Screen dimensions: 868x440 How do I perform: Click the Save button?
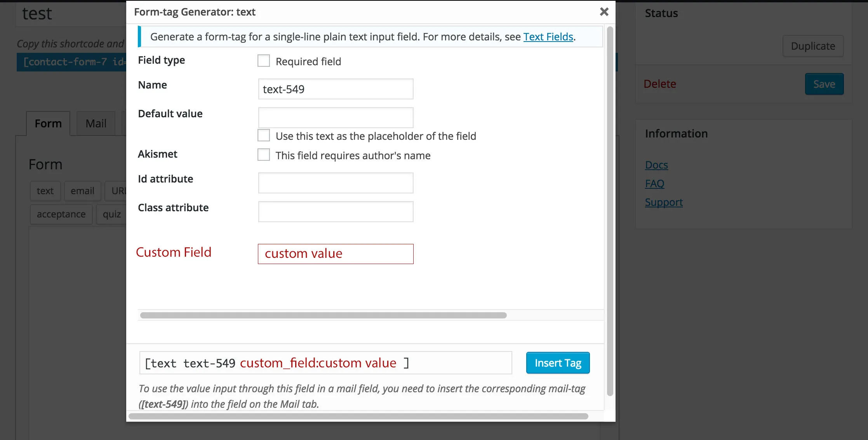(824, 84)
